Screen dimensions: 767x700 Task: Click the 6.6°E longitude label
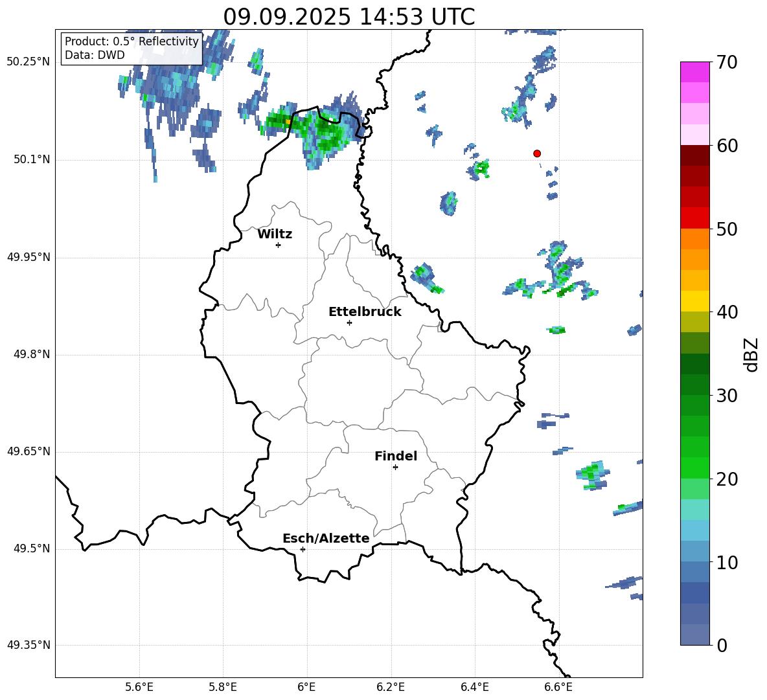[x=558, y=687]
